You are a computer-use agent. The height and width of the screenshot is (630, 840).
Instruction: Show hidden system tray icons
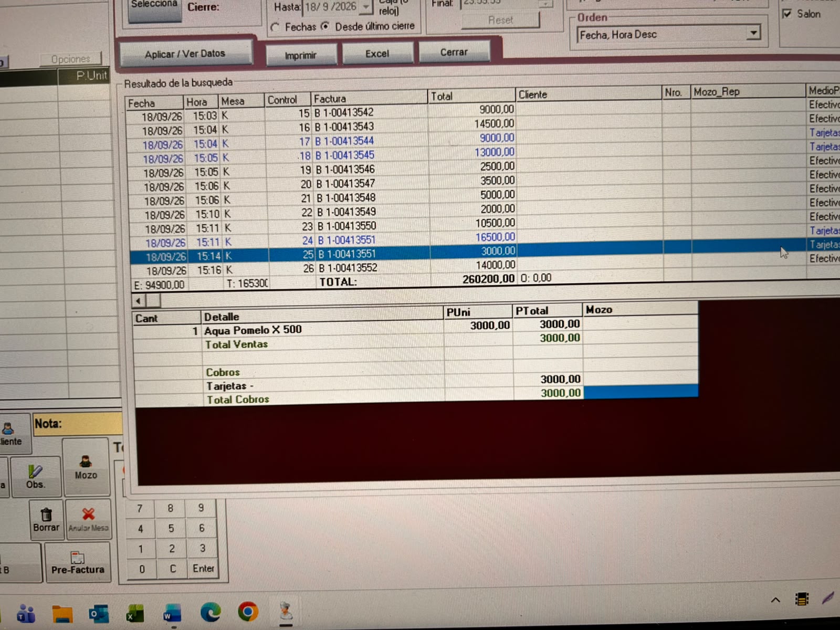775,600
